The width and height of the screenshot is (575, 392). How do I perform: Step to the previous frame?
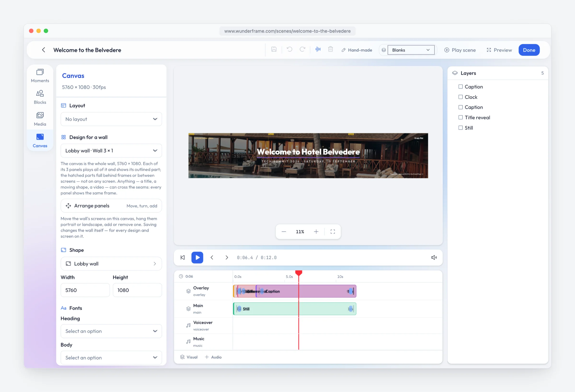(x=212, y=258)
